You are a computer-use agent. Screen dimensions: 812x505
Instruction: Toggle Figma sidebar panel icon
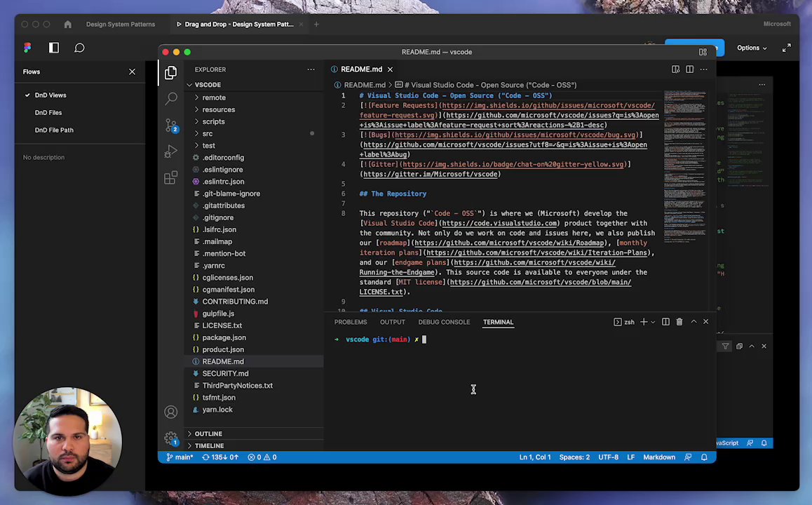(x=54, y=48)
